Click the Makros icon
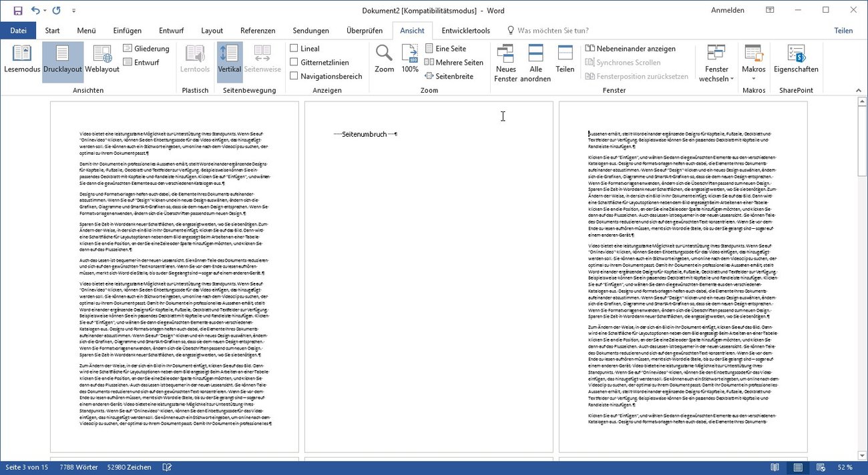The height and width of the screenshot is (475, 868). [754, 53]
